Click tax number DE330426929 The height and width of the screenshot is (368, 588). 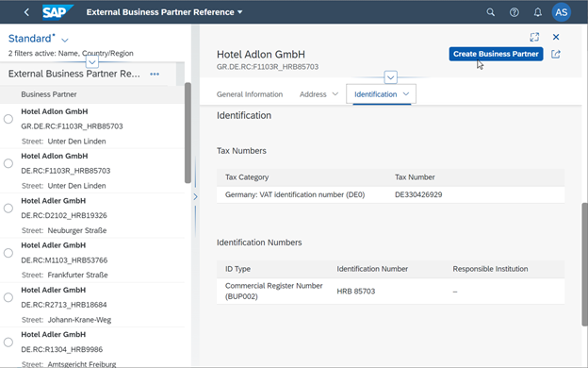pos(418,194)
